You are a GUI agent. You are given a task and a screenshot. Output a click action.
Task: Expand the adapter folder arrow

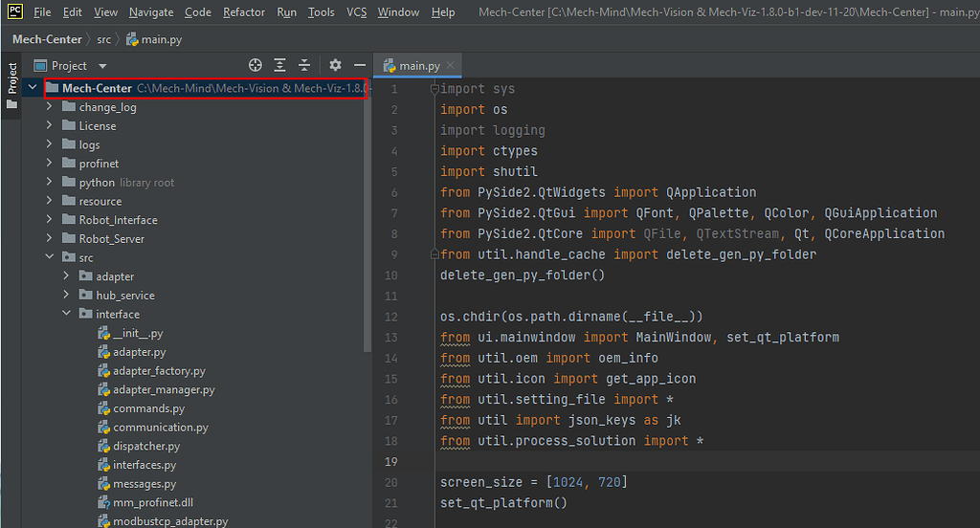coord(66,275)
